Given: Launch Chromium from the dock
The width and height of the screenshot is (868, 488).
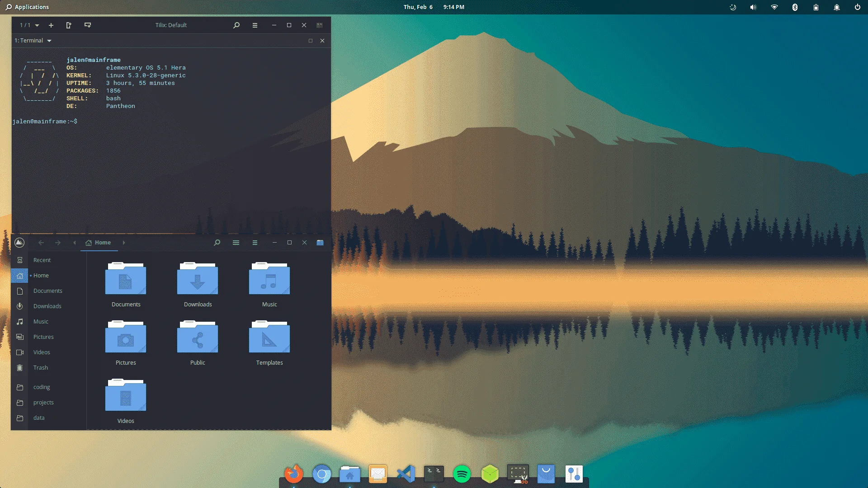Looking at the screenshot, I should pyautogui.click(x=322, y=474).
